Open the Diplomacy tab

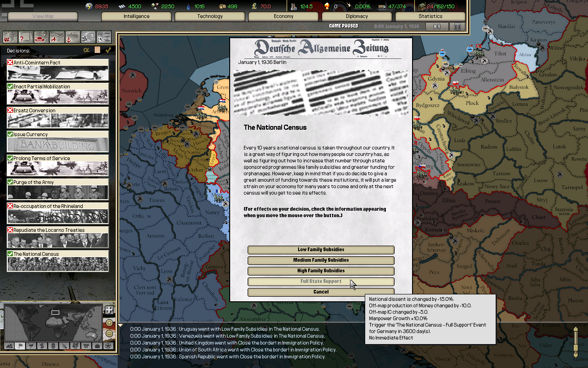point(357,17)
